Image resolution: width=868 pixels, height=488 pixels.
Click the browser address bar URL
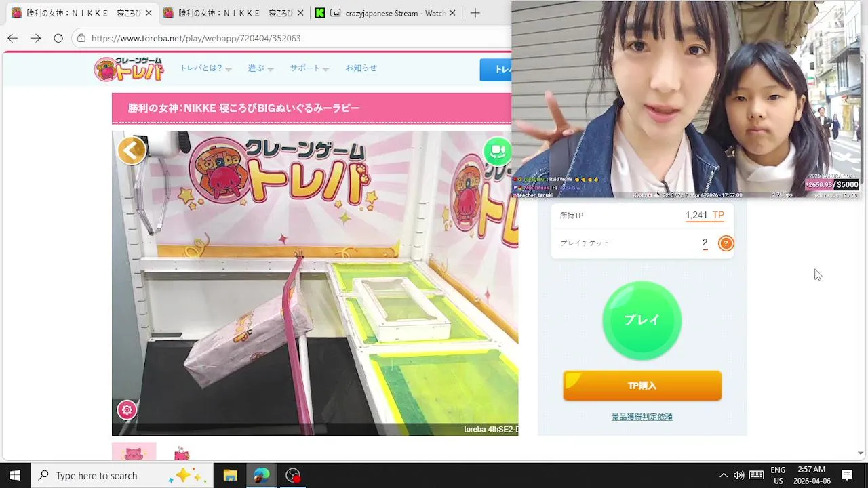[196, 38]
